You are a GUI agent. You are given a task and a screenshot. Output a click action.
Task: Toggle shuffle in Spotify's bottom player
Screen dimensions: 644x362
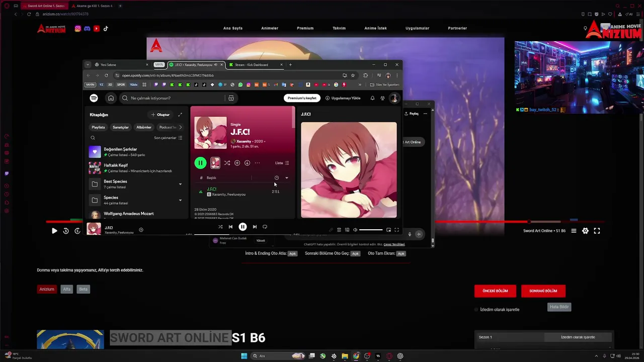point(220,227)
